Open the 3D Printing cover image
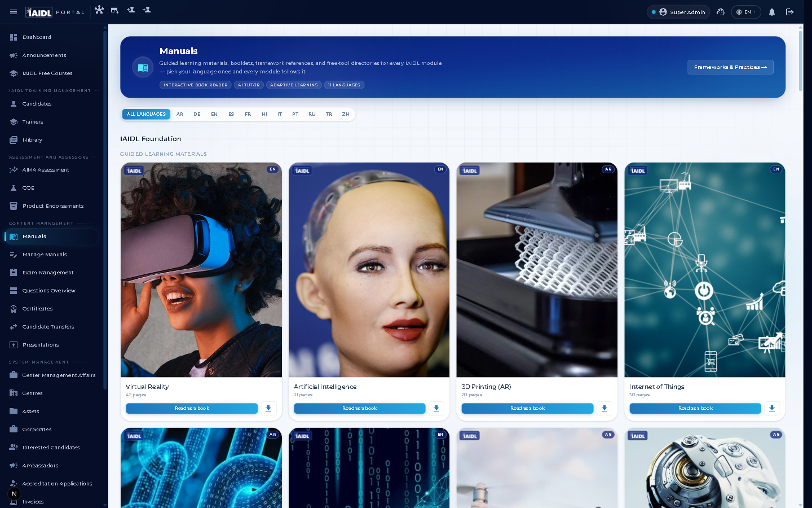 tap(537, 270)
